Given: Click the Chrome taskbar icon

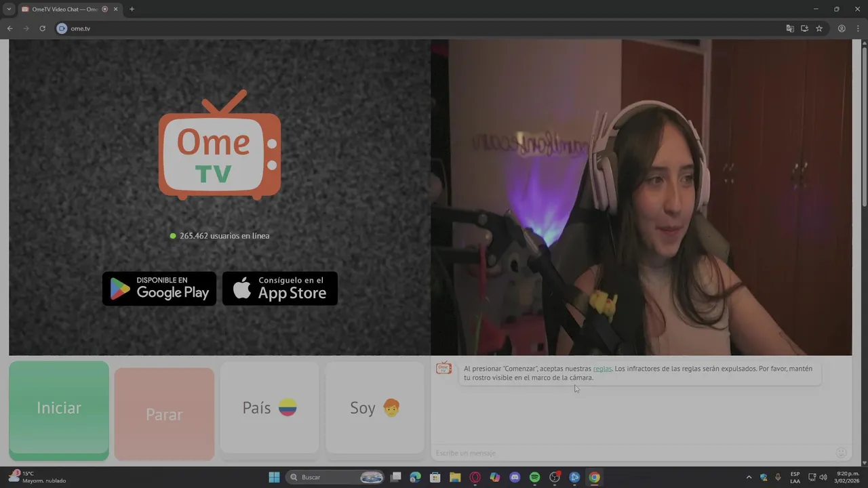Looking at the screenshot, I should (x=594, y=477).
